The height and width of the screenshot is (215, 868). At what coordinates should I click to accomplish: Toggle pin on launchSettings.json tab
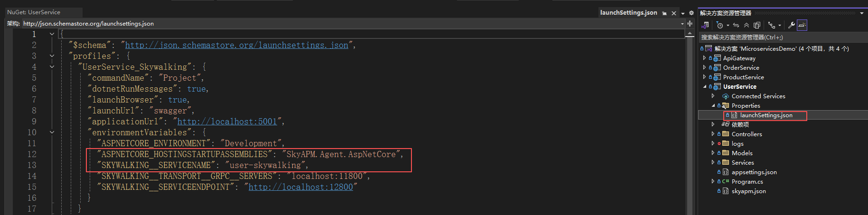click(664, 13)
